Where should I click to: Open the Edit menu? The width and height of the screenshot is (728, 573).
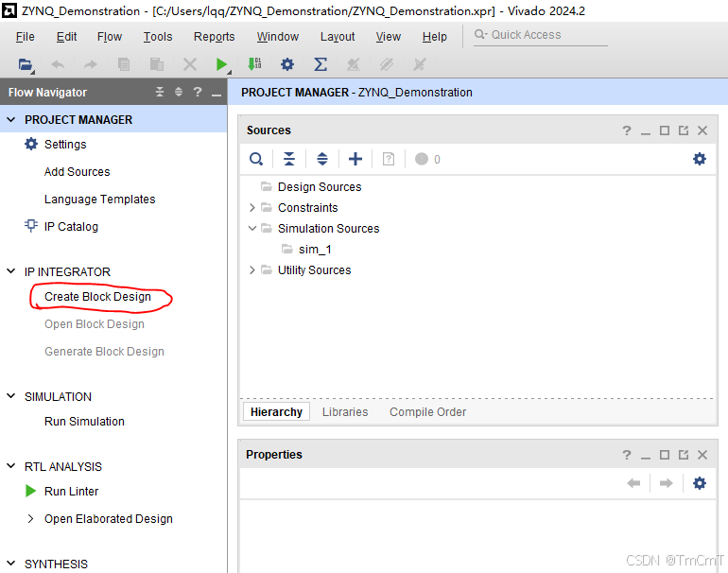pyautogui.click(x=66, y=36)
